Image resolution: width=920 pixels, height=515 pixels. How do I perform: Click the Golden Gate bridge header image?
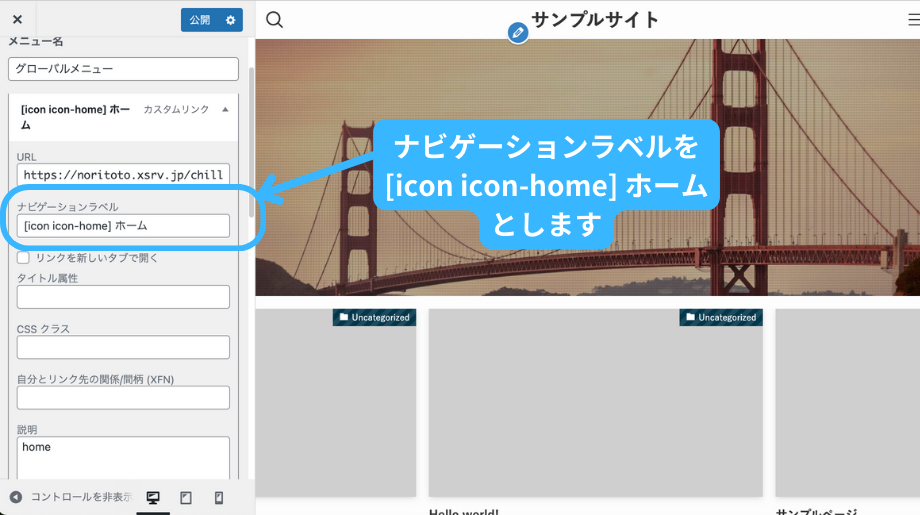[587, 167]
